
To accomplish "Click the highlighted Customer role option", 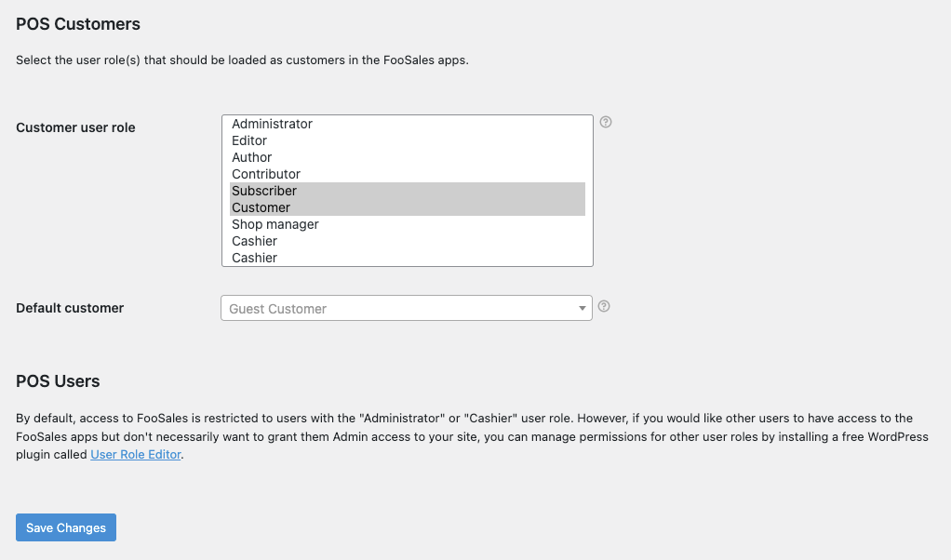I will 261,207.
